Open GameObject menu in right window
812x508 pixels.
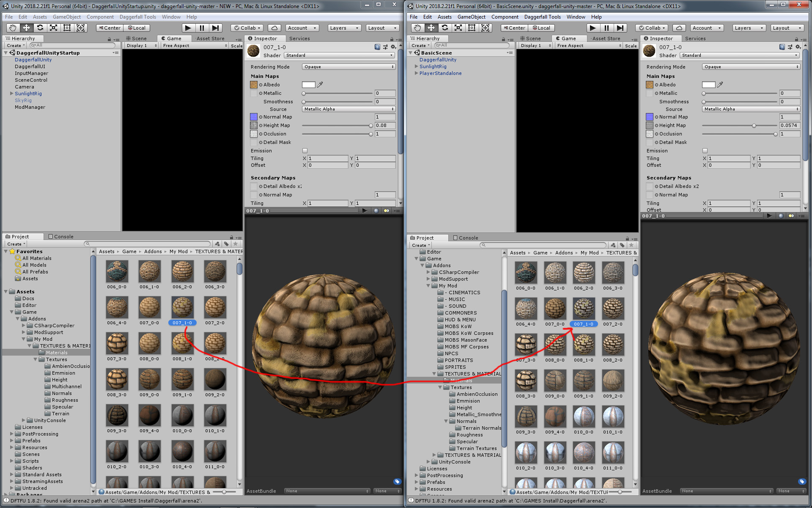point(471,17)
